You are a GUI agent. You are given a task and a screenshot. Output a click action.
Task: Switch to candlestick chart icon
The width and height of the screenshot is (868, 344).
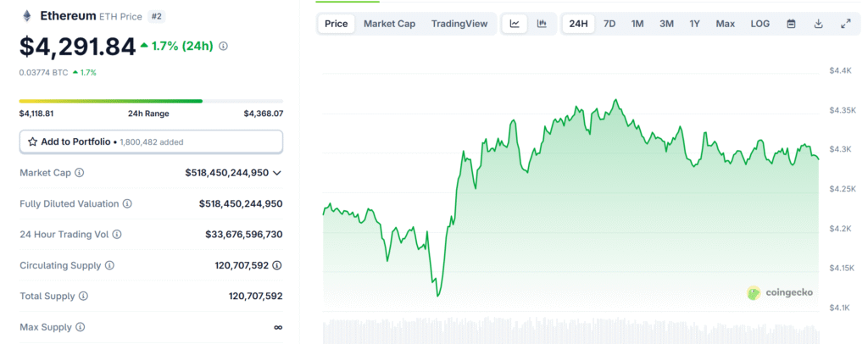(542, 24)
